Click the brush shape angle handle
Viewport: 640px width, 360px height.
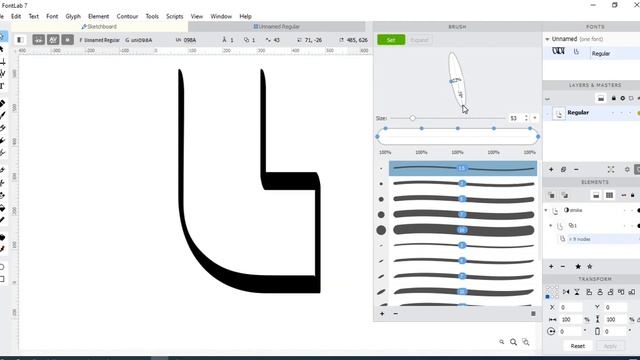coord(451,82)
